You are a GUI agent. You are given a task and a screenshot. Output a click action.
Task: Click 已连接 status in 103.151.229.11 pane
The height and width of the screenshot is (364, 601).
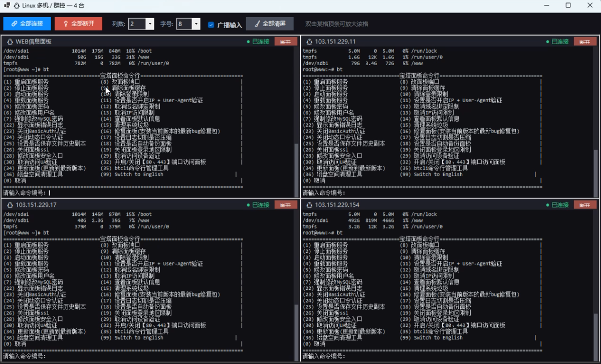557,42
